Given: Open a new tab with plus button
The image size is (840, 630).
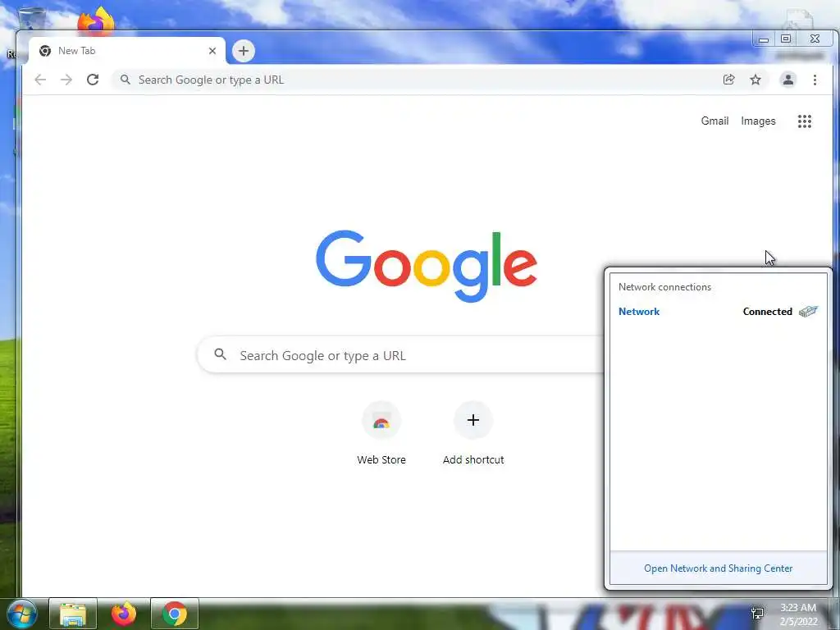Looking at the screenshot, I should [x=243, y=51].
